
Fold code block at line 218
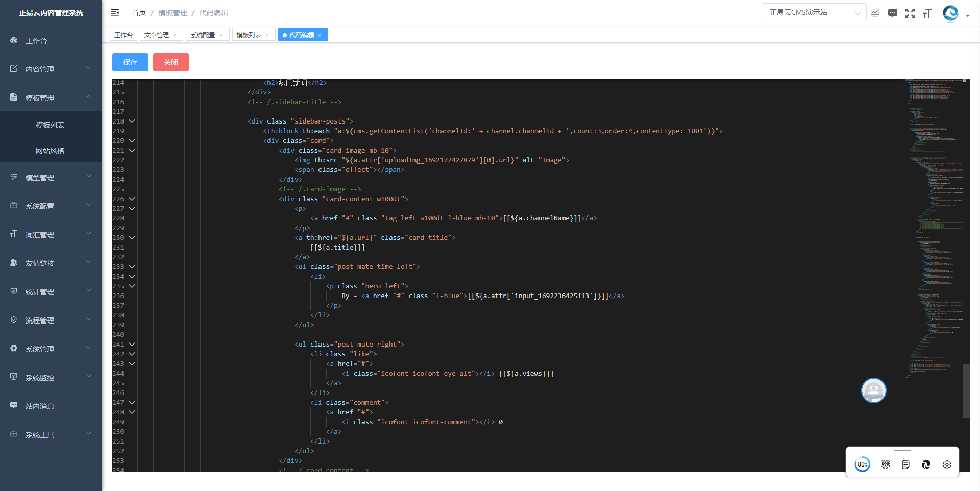point(132,121)
